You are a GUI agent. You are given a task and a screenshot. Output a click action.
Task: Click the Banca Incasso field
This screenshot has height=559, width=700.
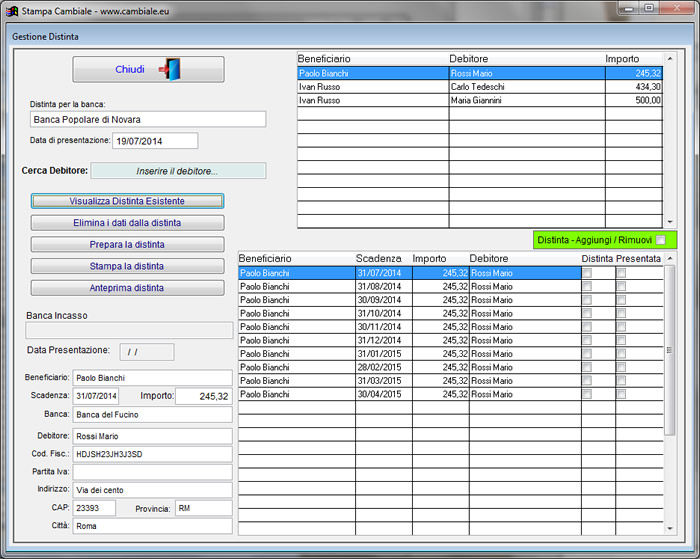[x=129, y=330]
